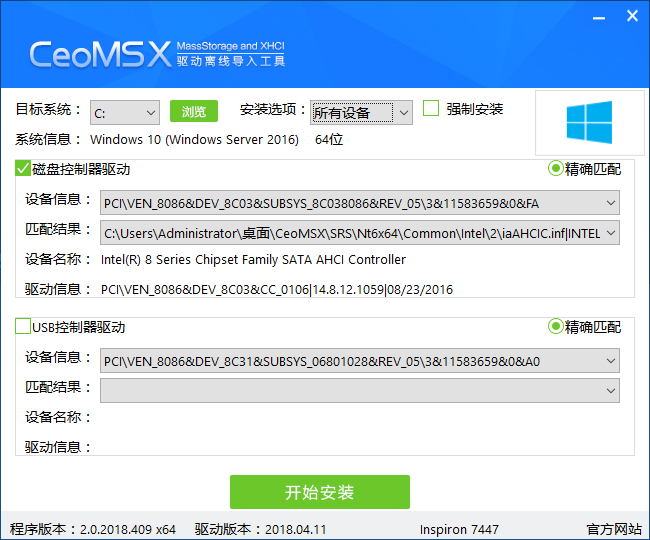
Task: Uncheck the 磁盘控制器驱动 checkbox
Action: point(23,168)
